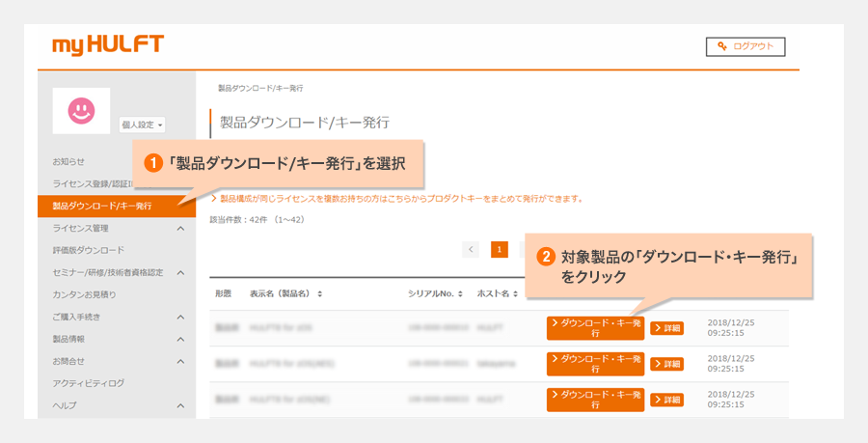Click the ログアウト button with key icon
This screenshot has height=443, width=868.
746,46
